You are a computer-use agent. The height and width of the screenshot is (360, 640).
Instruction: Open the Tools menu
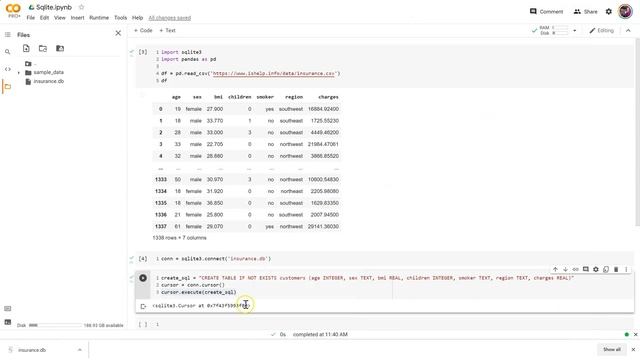pyautogui.click(x=120, y=18)
